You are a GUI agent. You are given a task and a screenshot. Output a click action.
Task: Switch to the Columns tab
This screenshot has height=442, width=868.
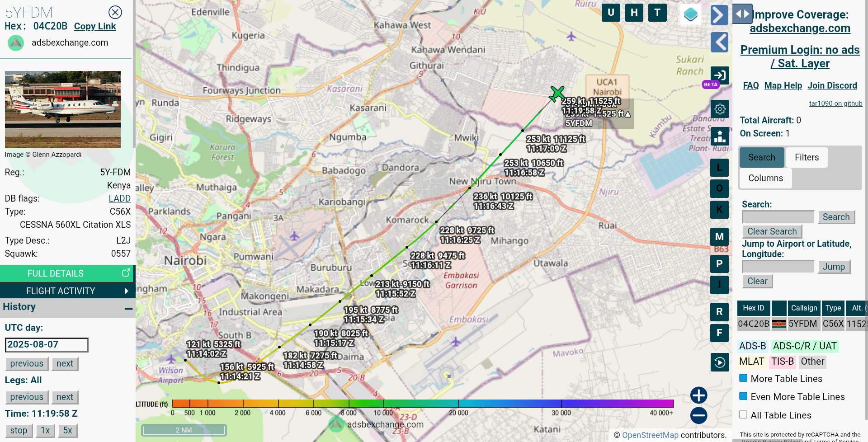click(x=766, y=178)
